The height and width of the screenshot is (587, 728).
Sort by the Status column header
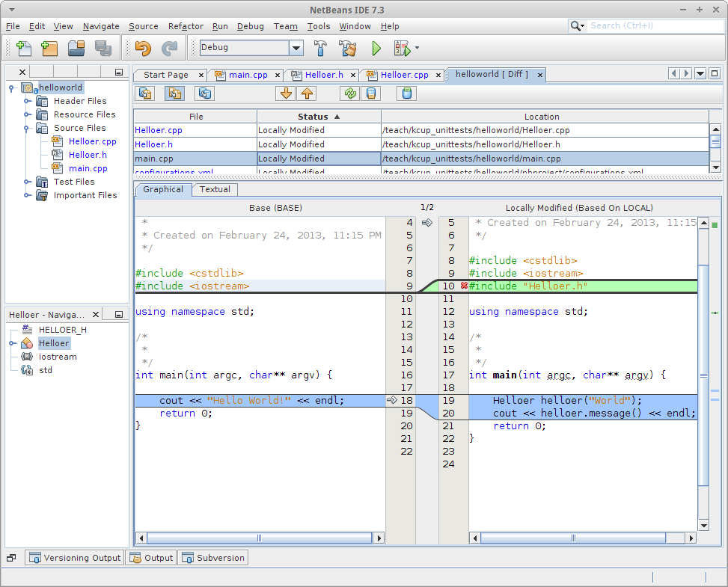(x=319, y=117)
